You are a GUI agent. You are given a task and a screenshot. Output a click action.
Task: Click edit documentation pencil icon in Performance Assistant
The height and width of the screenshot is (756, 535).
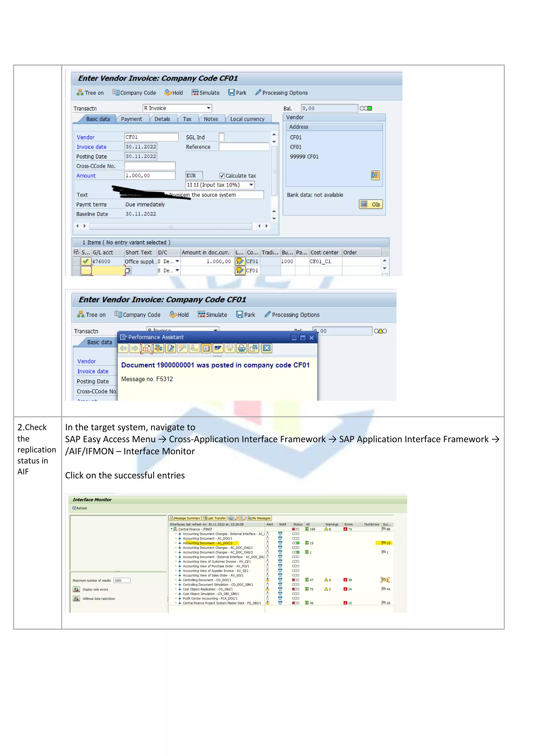[171, 348]
